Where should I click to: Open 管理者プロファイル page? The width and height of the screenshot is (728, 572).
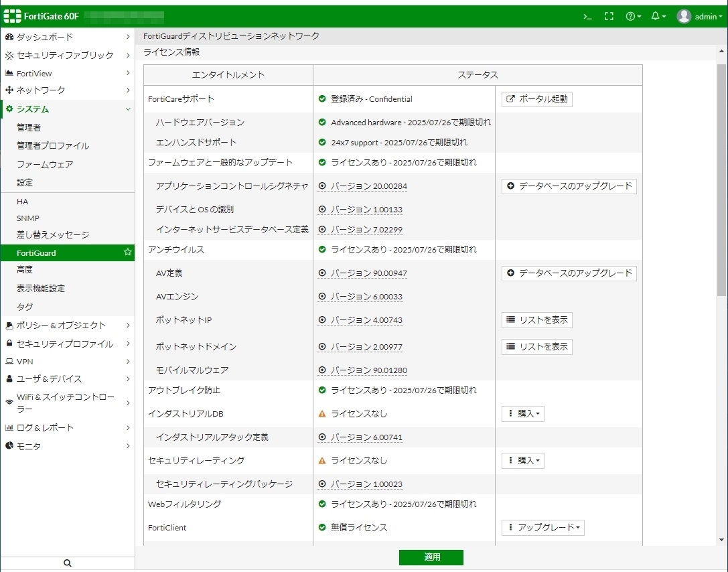(x=53, y=146)
